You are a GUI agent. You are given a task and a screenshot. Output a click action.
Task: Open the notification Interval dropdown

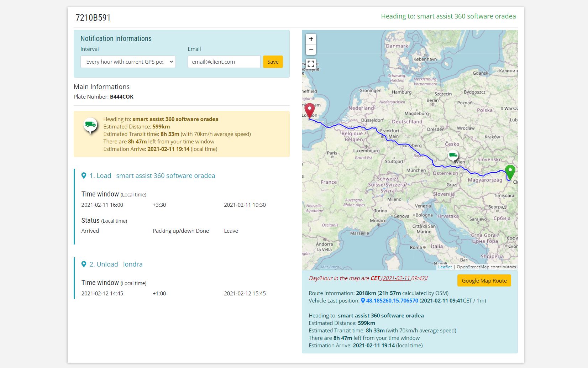pyautogui.click(x=128, y=62)
